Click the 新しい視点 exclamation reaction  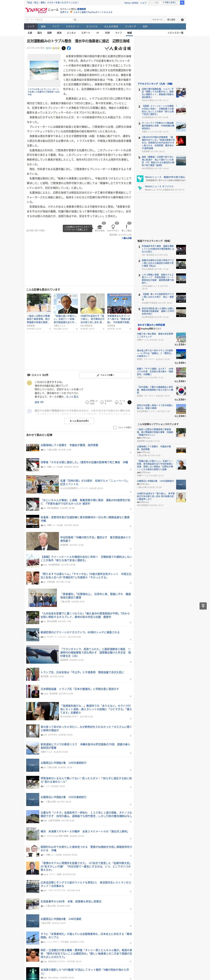pyautogui.click(x=127, y=227)
